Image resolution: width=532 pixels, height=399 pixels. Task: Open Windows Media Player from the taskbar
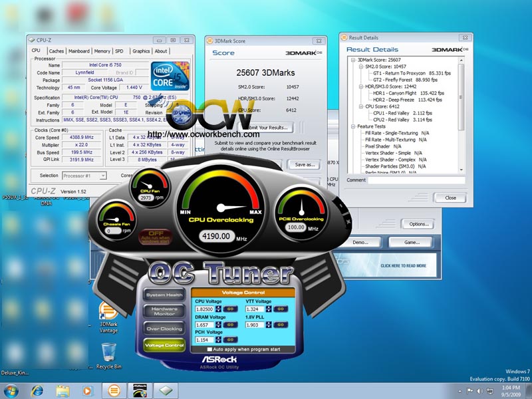point(87,391)
